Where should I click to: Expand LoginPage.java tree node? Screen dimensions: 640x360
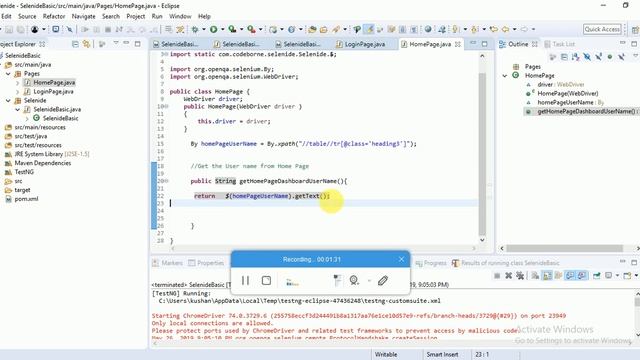point(17,92)
